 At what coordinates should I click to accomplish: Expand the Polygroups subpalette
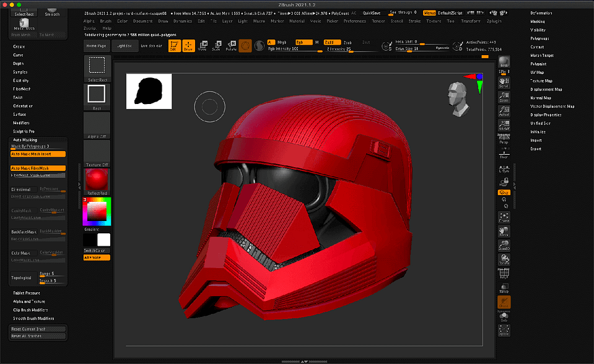(539, 38)
